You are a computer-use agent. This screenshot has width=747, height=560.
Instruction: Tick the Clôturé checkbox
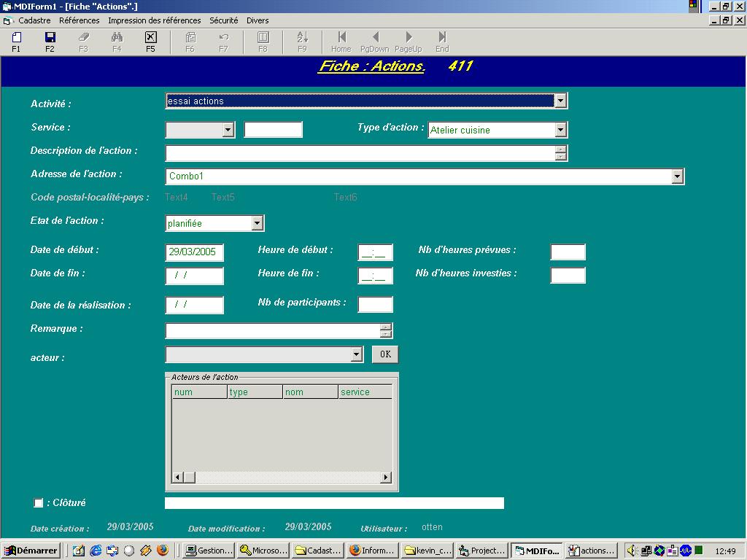click(x=39, y=503)
